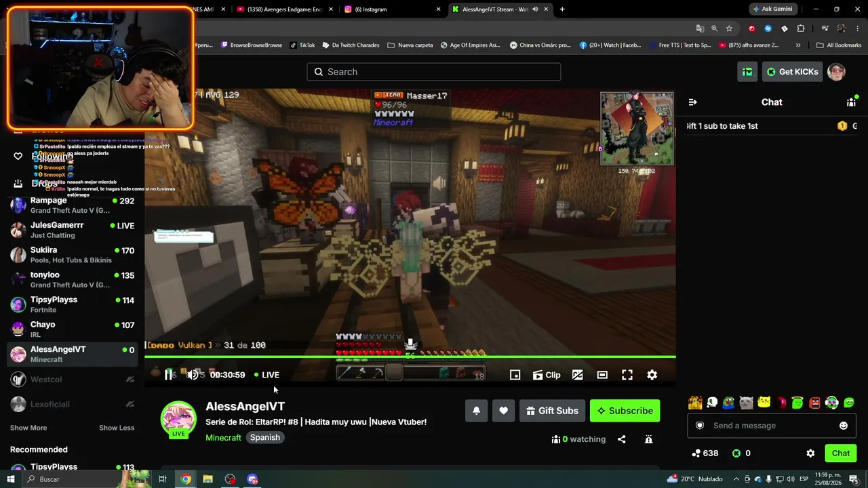Expand hidden bookmarks overflow chevron

click(x=798, y=45)
